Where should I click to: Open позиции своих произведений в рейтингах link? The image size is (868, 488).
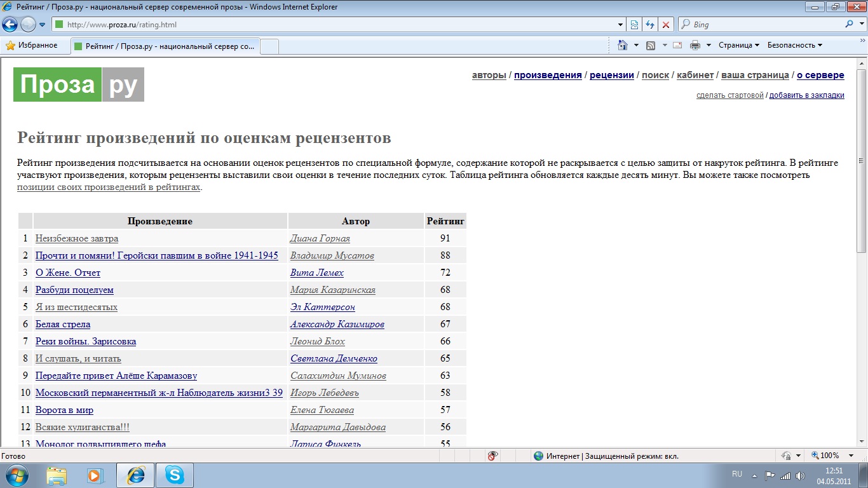click(x=109, y=187)
